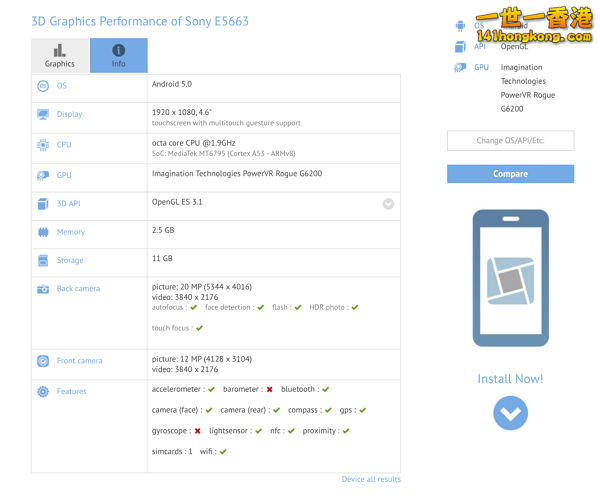
Task: Click the blue Install Now down-arrow circle
Action: [x=510, y=413]
